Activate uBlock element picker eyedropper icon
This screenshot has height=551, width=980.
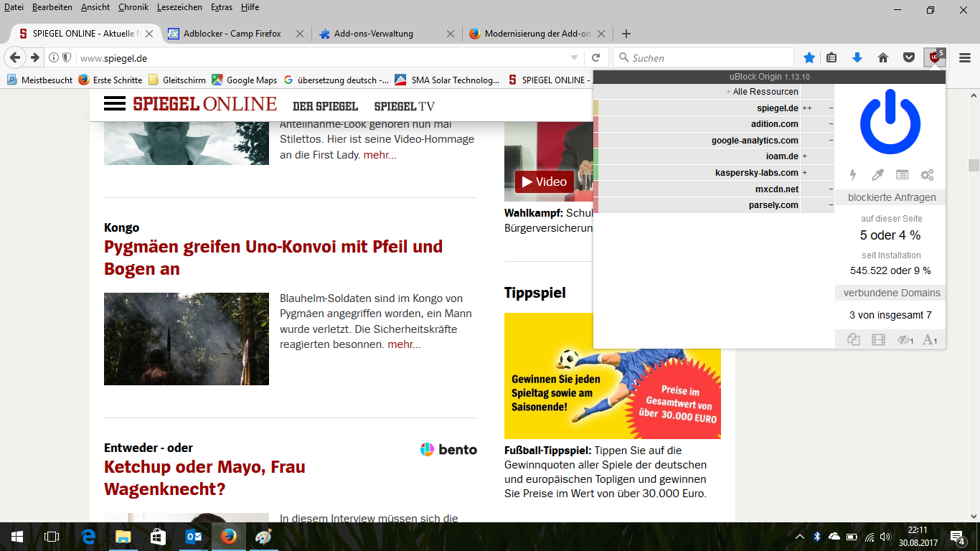point(877,175)
